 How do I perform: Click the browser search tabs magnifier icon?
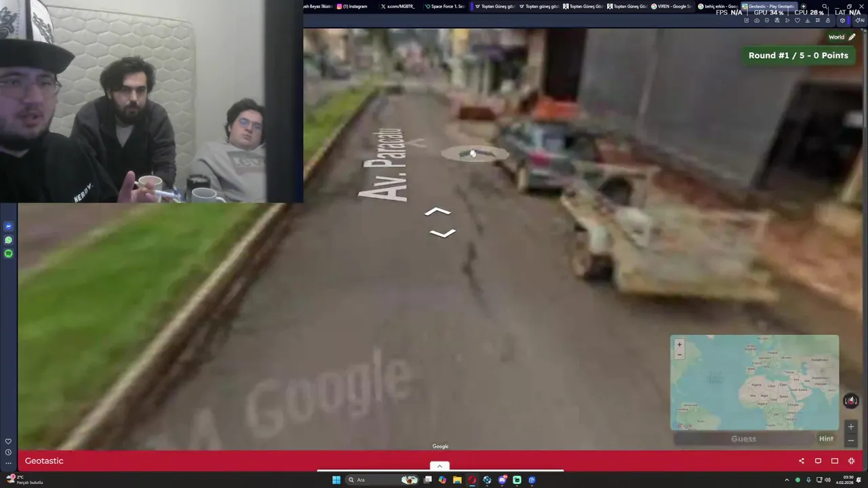[825, 6]
